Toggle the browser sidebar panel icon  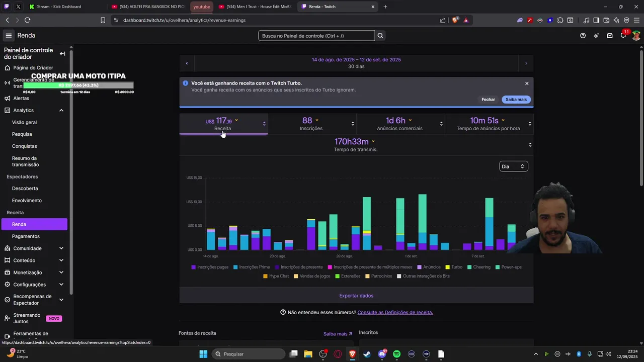[x=596, y=20]
